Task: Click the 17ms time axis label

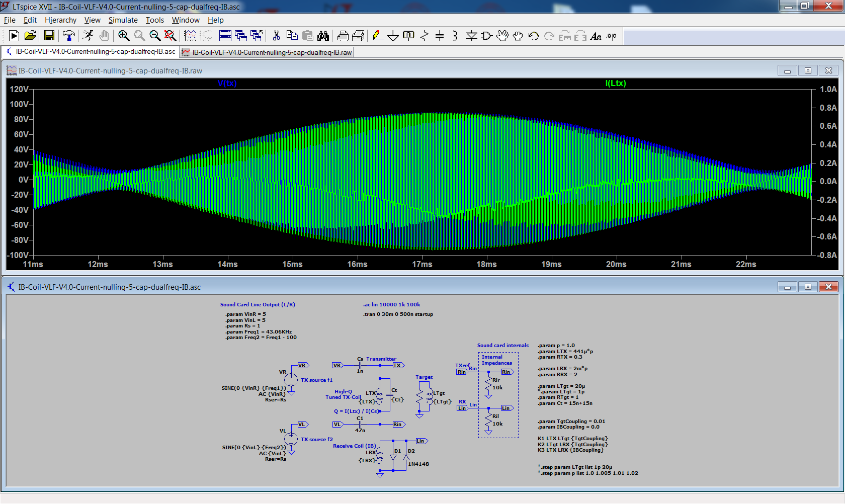Action: tap(422, 265)
